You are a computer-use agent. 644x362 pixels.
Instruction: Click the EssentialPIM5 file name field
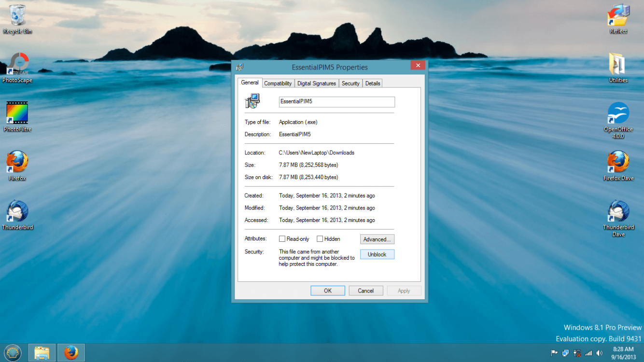(x=337, y=102)
